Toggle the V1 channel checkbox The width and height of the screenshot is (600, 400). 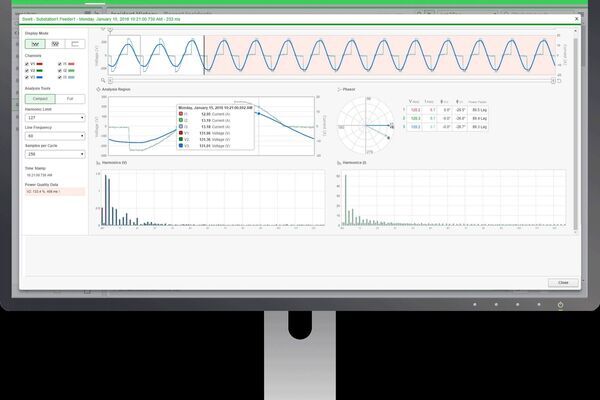[x=27, y=63]
